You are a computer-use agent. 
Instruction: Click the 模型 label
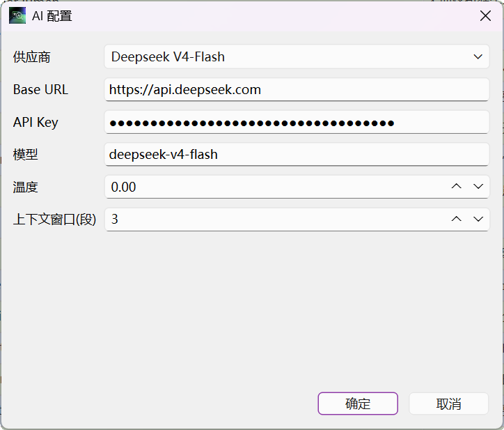[25, 155]
